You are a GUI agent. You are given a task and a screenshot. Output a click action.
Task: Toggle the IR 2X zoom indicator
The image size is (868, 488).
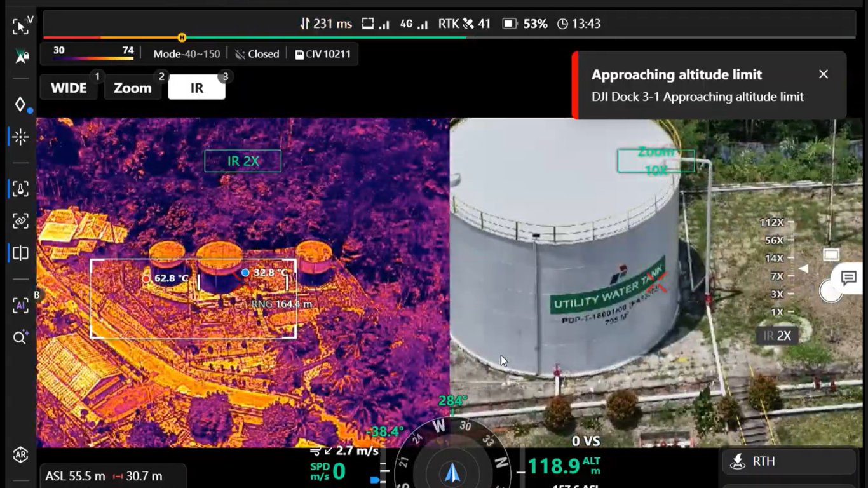[242, 161]
